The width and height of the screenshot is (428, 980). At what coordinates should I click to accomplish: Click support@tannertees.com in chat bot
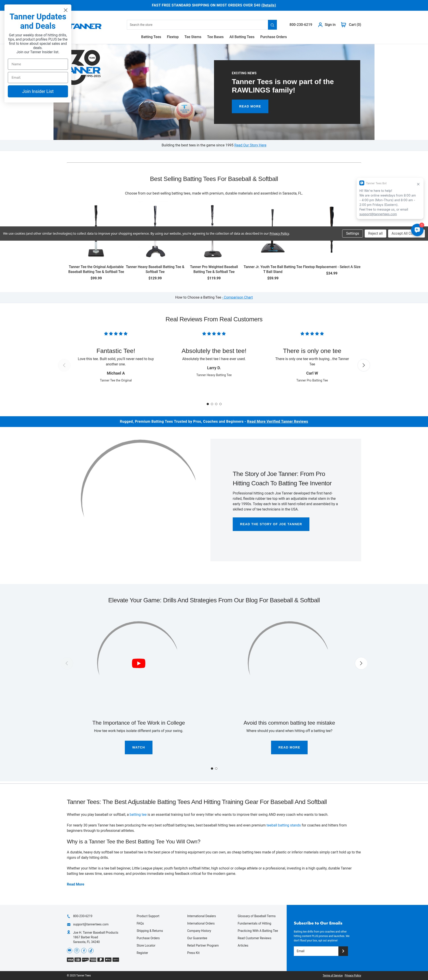click(x=378, y=214)
